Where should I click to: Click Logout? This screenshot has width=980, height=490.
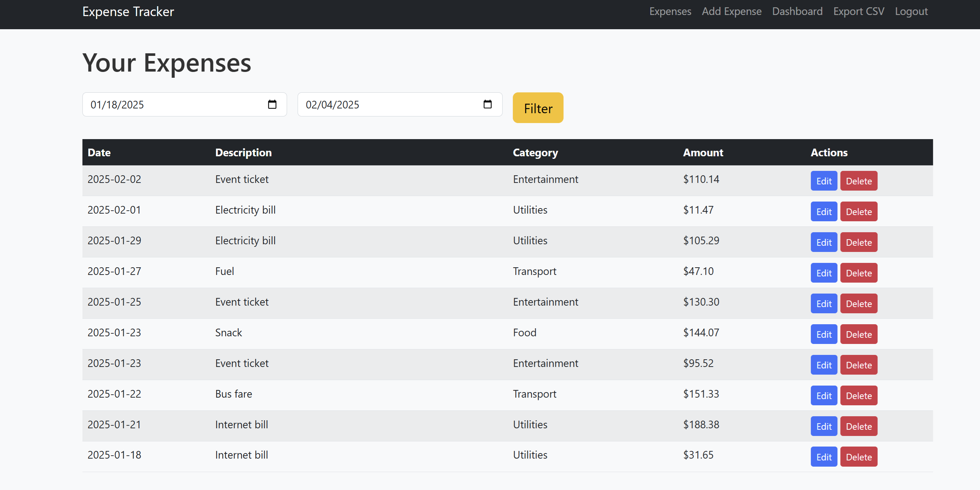click(911, 11)
